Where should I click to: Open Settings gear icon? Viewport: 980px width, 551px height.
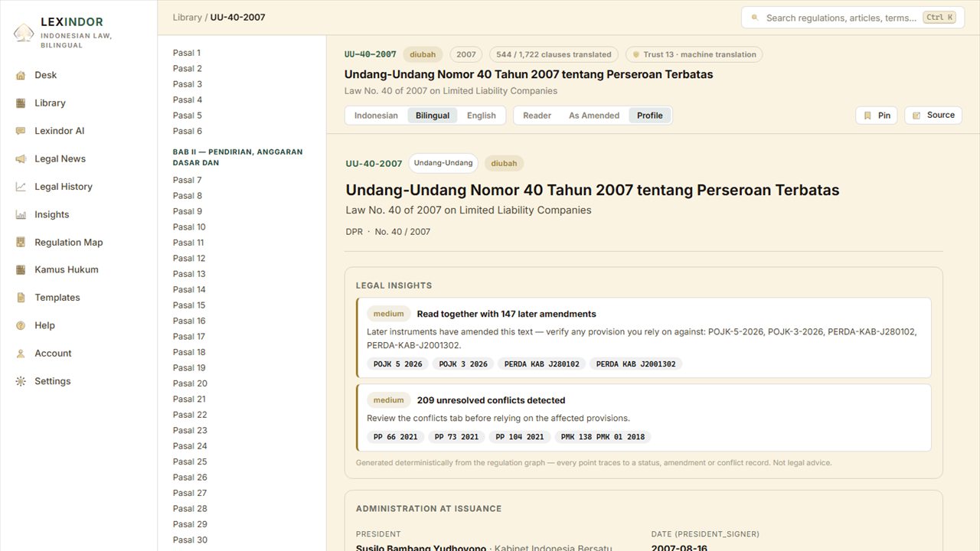click(x=21, y=381)
